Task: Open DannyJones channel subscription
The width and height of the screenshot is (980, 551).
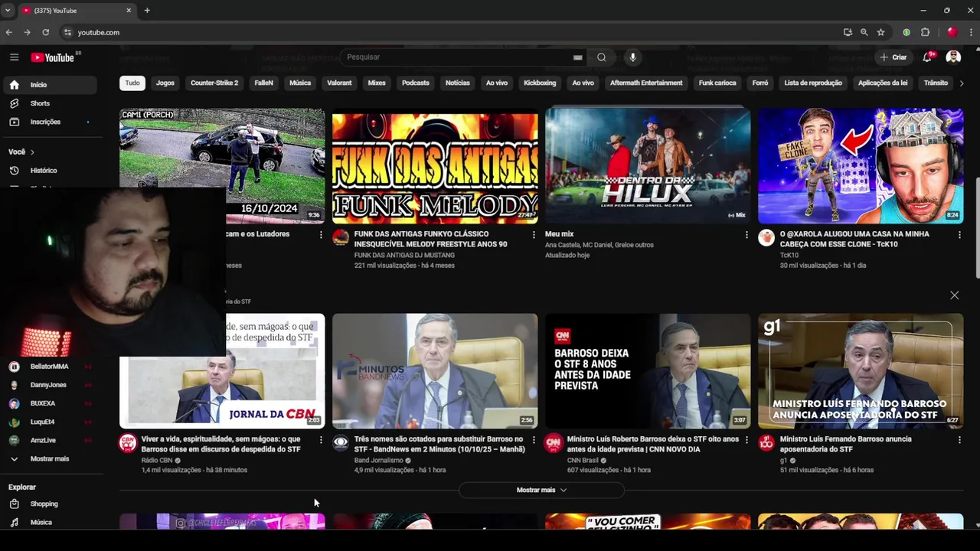Action: click(50, 385)
